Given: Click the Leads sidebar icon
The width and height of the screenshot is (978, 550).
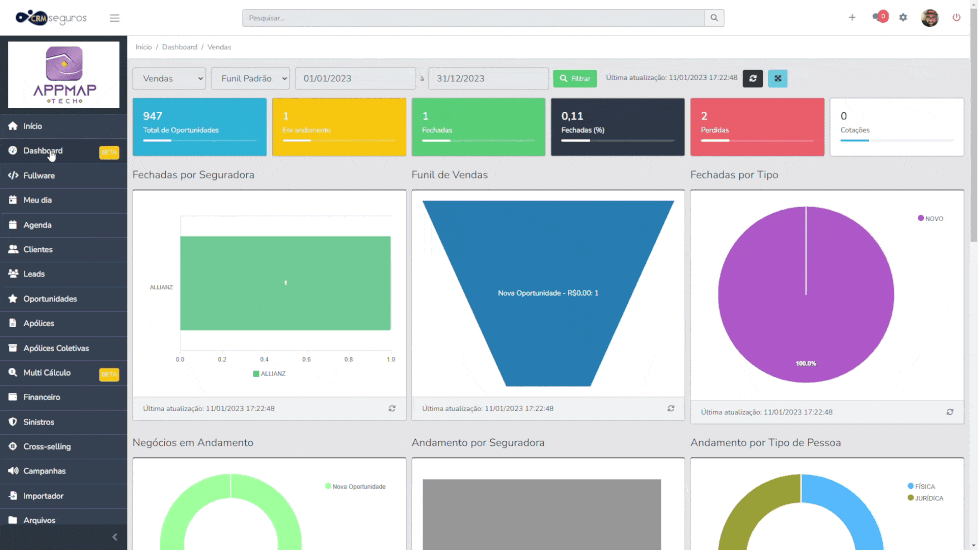Looking at the screenshot, I should (13, 274).
